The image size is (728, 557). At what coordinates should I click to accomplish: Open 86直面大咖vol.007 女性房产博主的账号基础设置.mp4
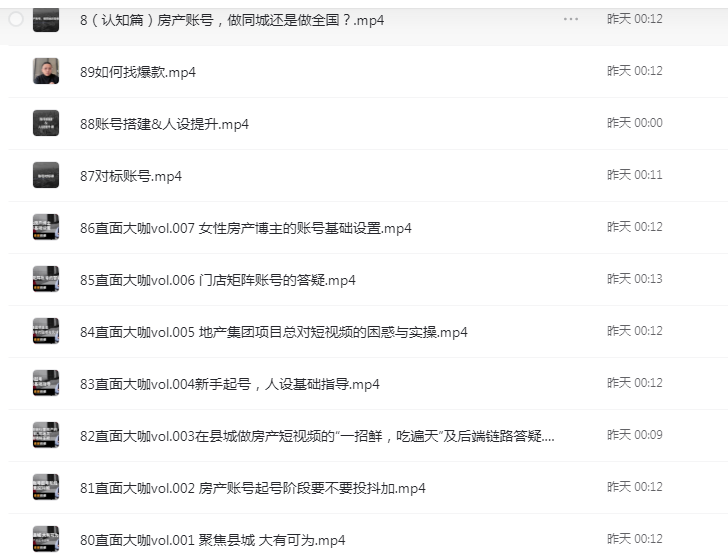point(245,228)
